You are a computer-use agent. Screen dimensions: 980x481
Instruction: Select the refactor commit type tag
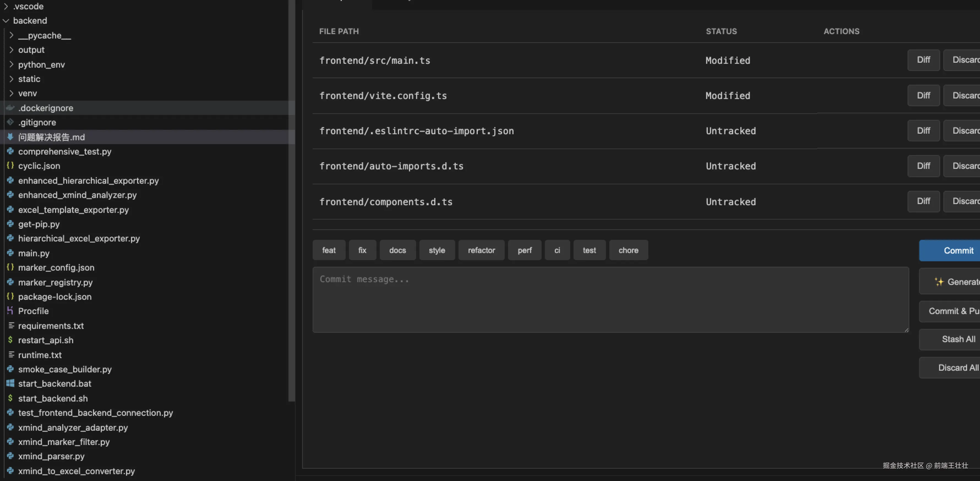point(481,250)
